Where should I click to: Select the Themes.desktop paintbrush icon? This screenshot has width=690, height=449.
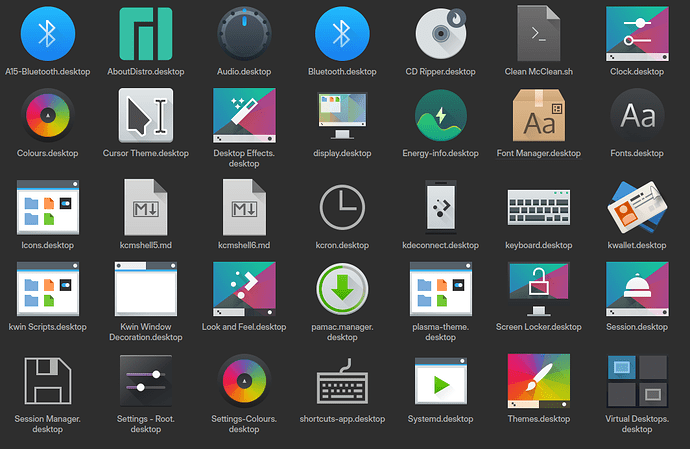pyautogui.click(x=539, y=381)
